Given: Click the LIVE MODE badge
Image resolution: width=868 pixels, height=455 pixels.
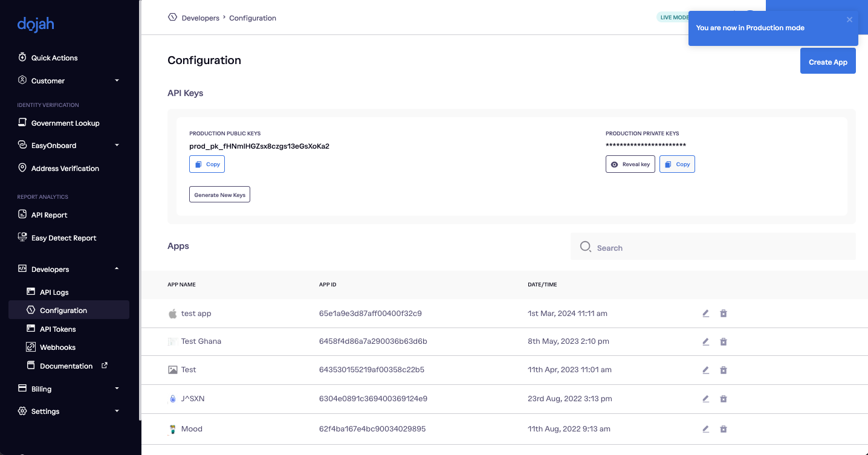Looking at the screenshot, I should [x=673, y=17].
